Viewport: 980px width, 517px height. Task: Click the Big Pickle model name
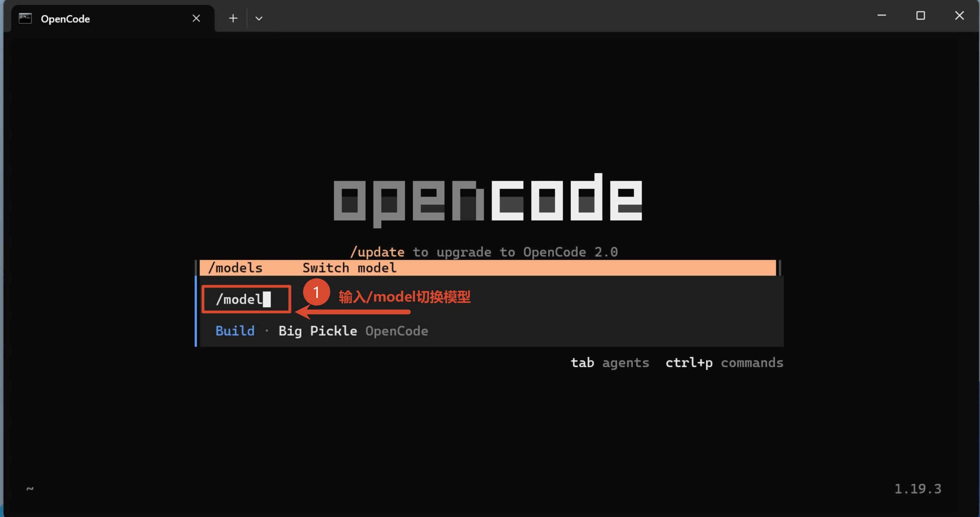tap(317, 331)
